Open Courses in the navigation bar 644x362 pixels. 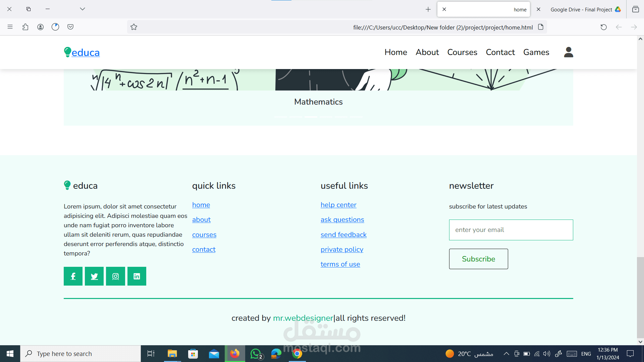(462, 52)
